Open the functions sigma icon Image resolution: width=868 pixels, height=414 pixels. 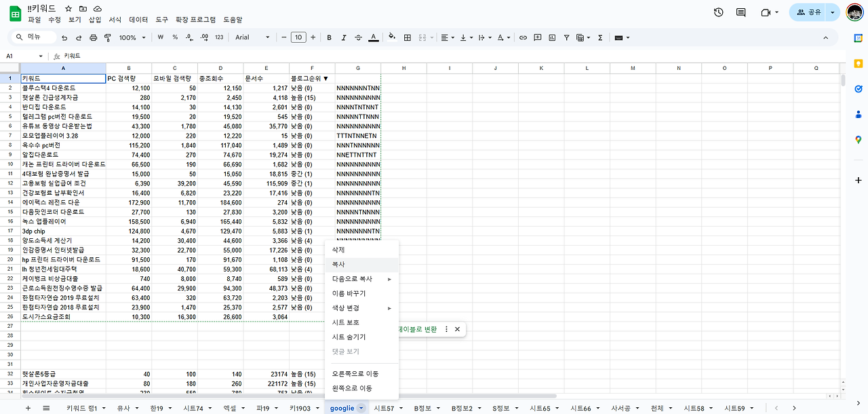pyautogui.click(x=600, y=37)
